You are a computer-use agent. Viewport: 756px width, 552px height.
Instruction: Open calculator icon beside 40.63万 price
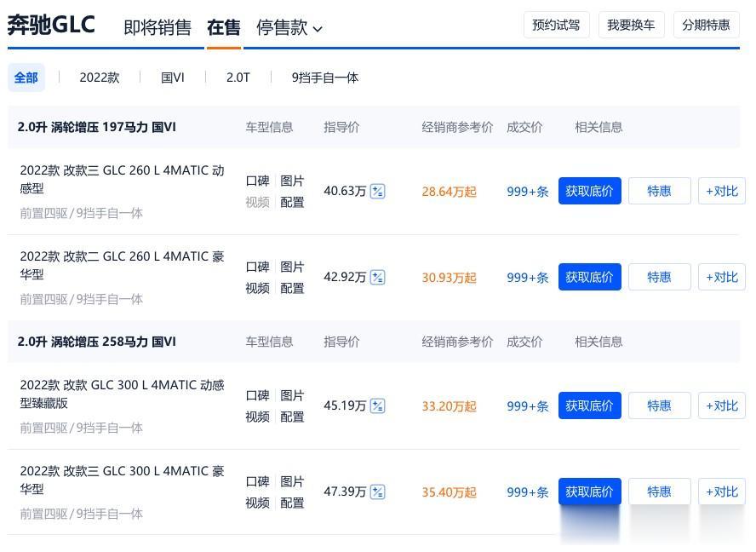(x=377, y=191)
